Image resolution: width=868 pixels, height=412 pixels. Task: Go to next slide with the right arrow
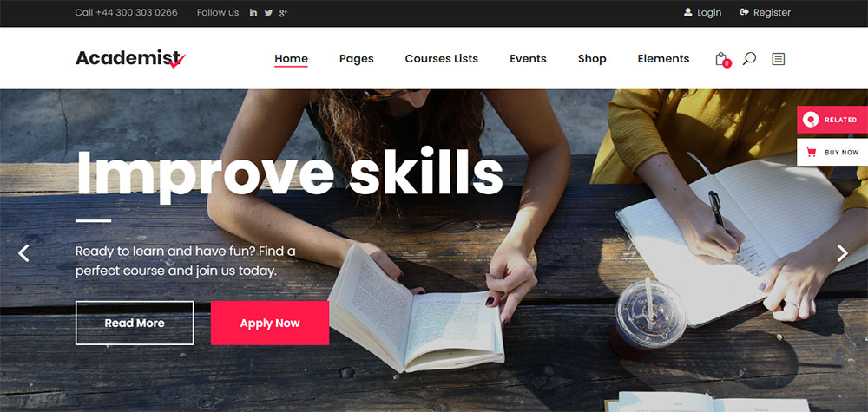click(x=842, y=253)
